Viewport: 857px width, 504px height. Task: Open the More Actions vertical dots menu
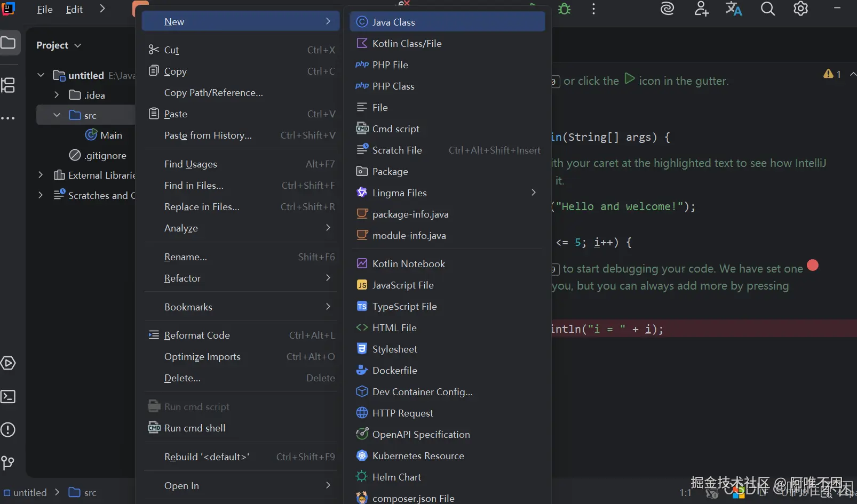click(x=593, y=9)
